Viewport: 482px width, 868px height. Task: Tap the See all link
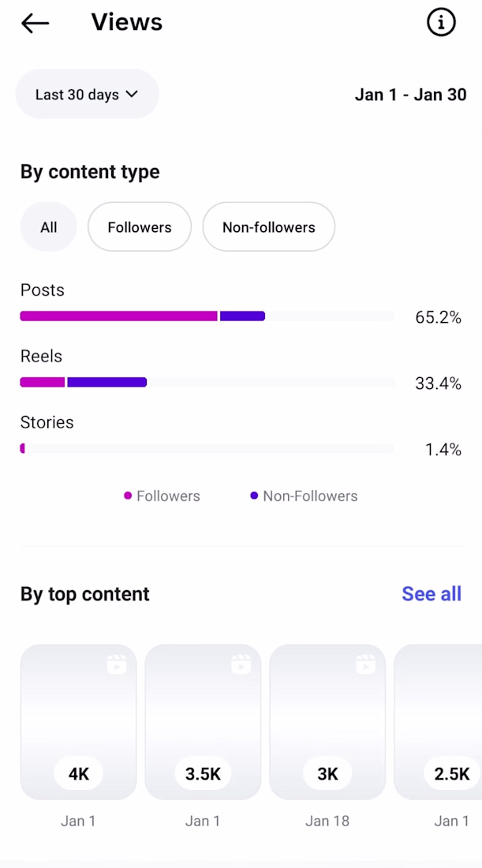(432, 594)
